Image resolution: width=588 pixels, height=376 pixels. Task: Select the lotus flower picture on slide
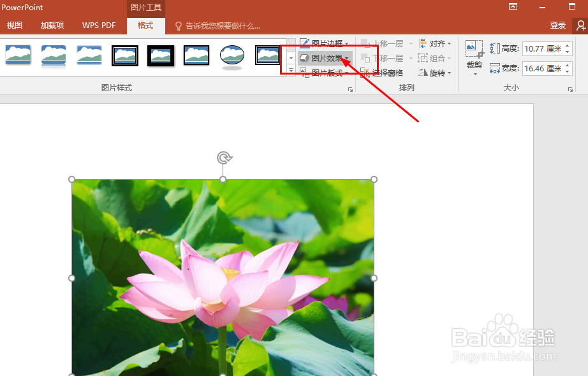coord(223,278)
